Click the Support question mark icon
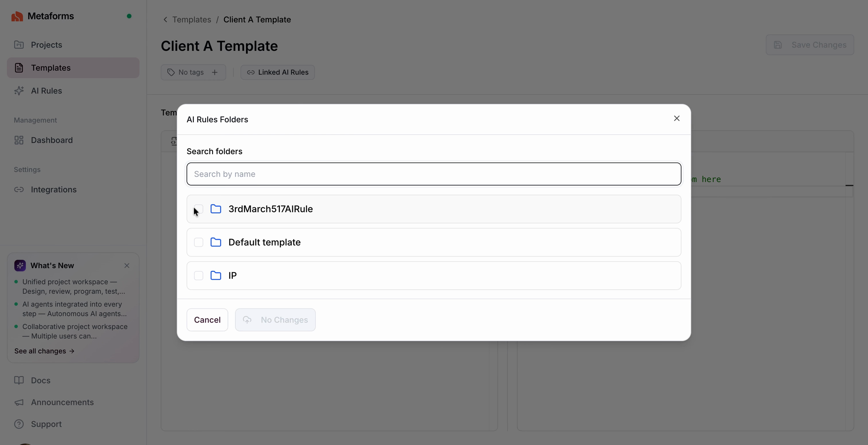The image size is (868, 445). (19, 424)
